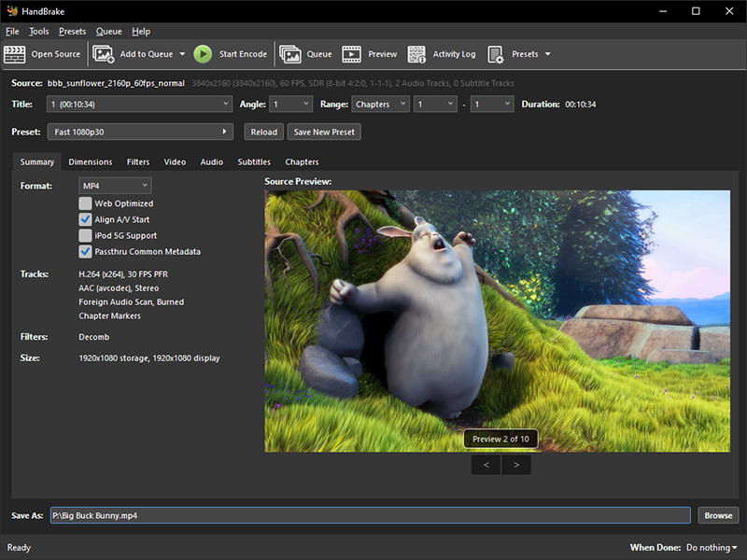Click the Presets document gear icon

point(496,54)
